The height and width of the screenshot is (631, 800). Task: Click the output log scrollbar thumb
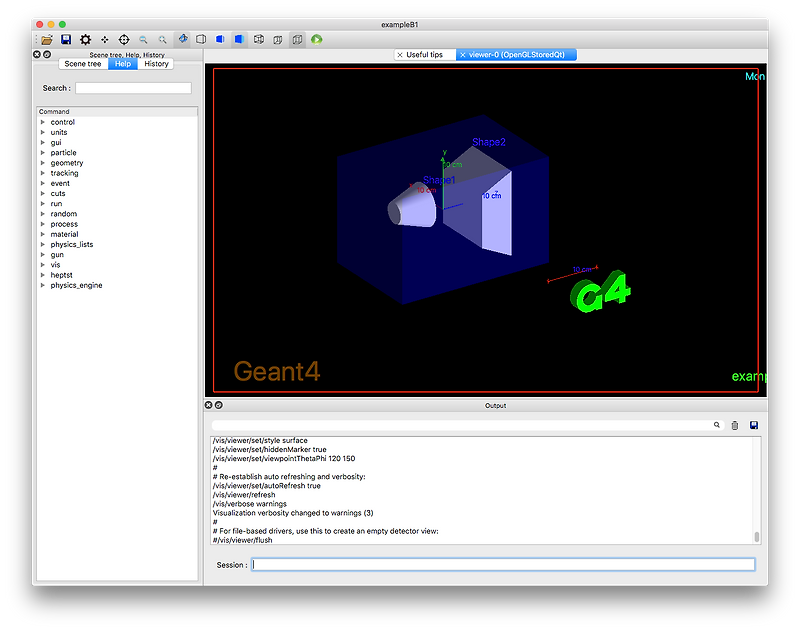757,537
